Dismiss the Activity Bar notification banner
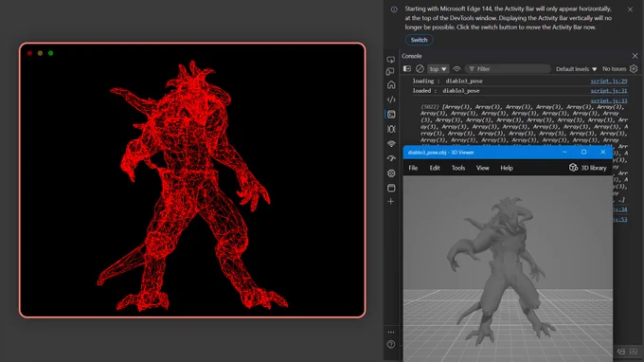The image size is (644, 362). [x=630, y=9]
